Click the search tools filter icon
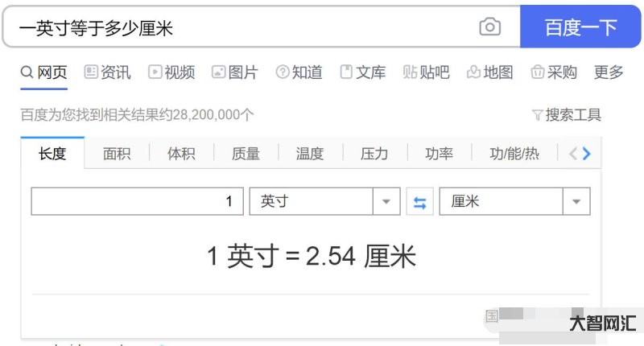Image resolution: width=644 pixels, height=346 pixels. click(x=537, y=115)
